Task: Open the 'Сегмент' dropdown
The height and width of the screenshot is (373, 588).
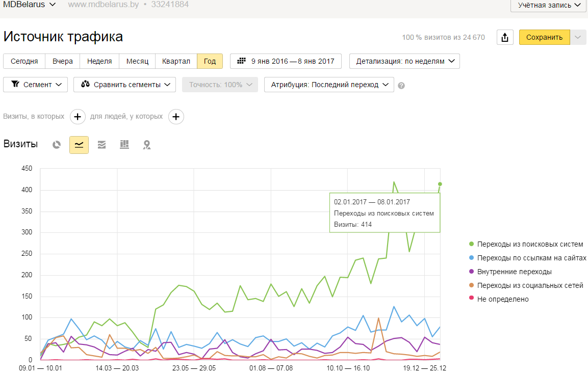Action: pyautogui.click(x=36, y=85)
